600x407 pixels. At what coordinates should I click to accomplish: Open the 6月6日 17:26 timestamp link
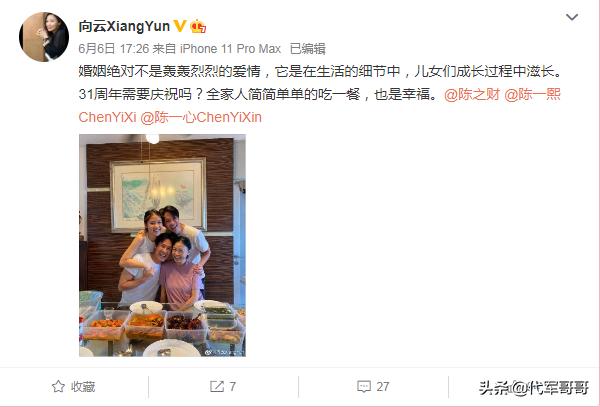pos(114,49)
